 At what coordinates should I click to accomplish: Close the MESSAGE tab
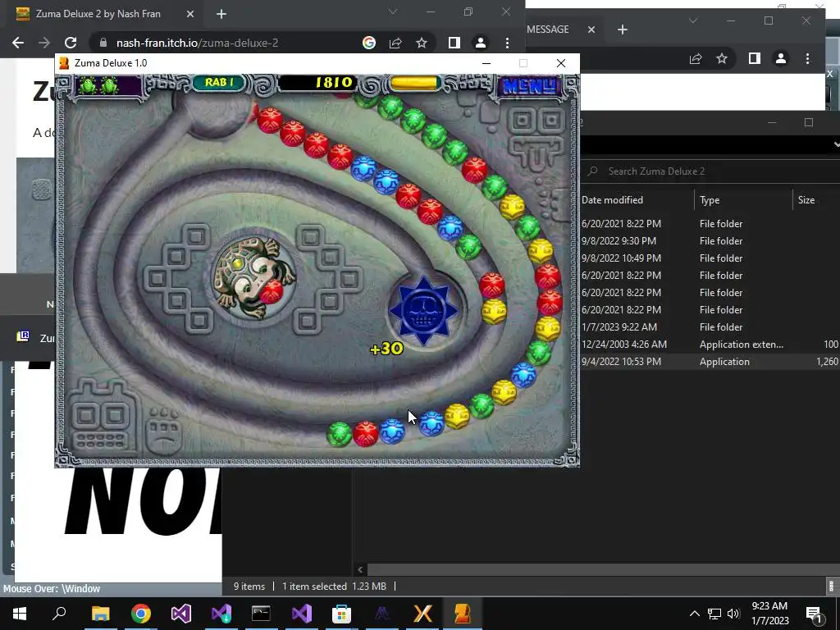pyautogui.click(x=591, y=30)
